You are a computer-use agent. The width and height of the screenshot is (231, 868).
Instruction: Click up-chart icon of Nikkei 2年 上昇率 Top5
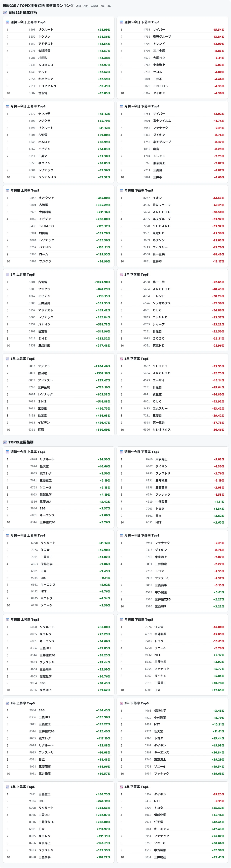(7, 275)
